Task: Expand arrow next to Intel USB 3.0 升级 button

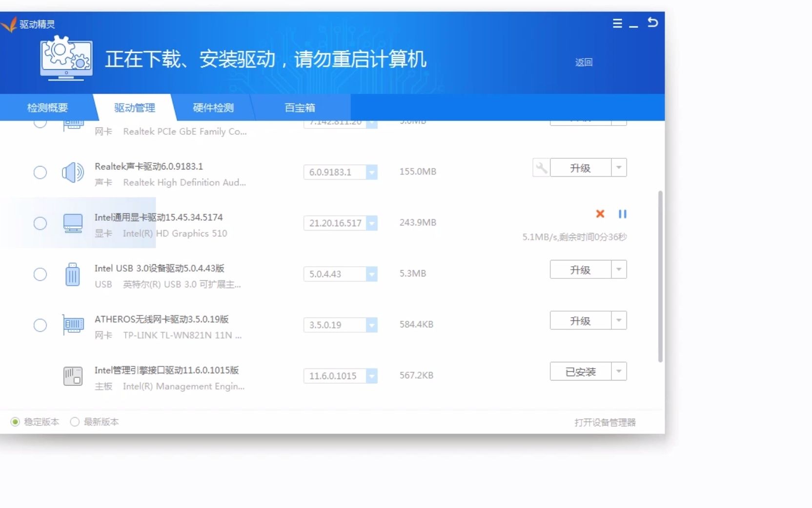Action: [619, 269]
